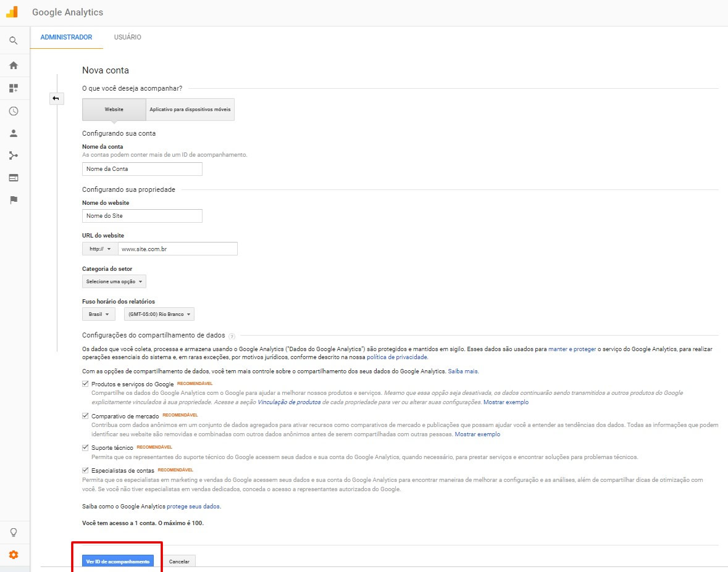728x572 pixels.
Task: Expand the Categoria do setor dropdown
Action: [x=114, y=281]
